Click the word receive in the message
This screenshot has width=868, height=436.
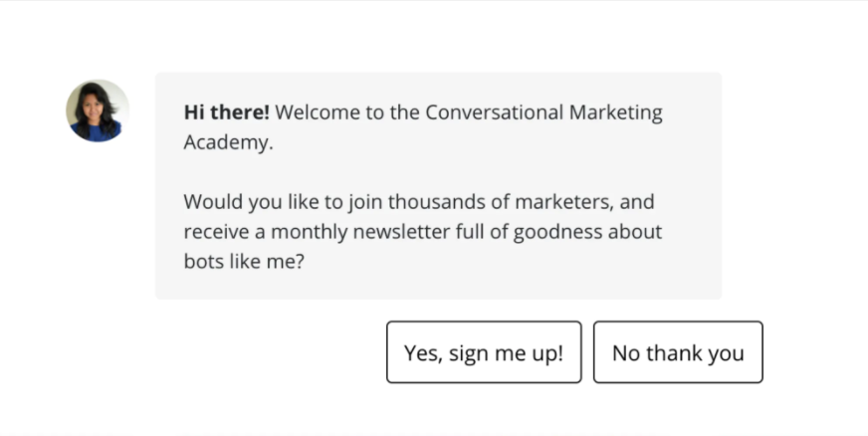click(x=216, y=232)
